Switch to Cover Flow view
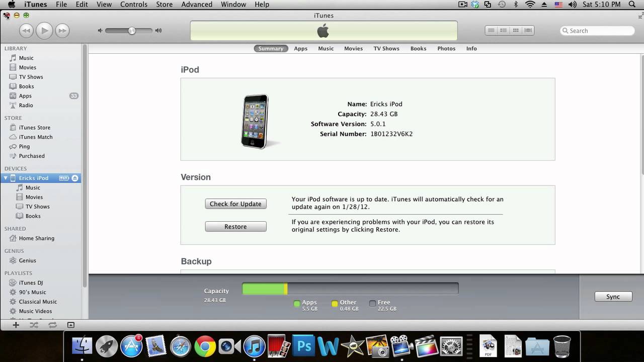The image size is (644, 362). (x=528, y=31)
